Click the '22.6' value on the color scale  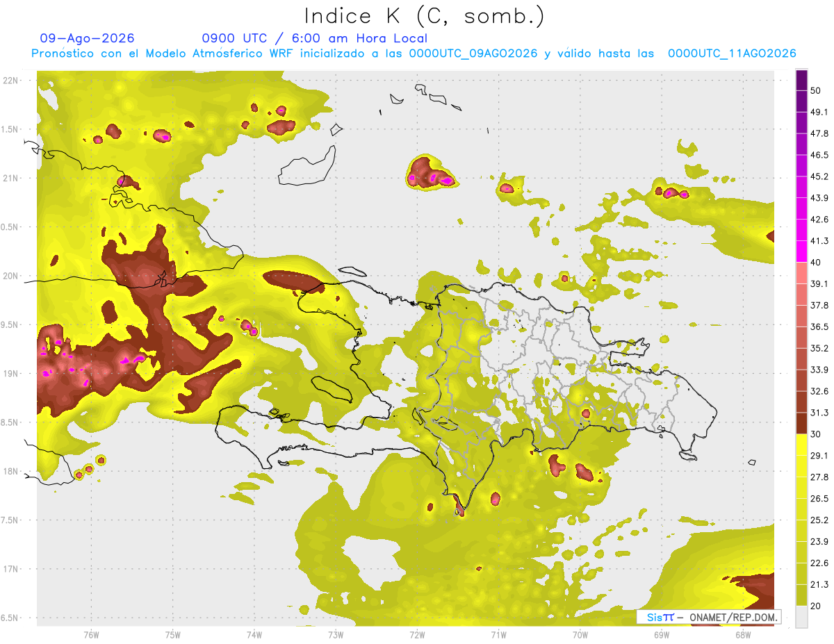pos(819,563)
